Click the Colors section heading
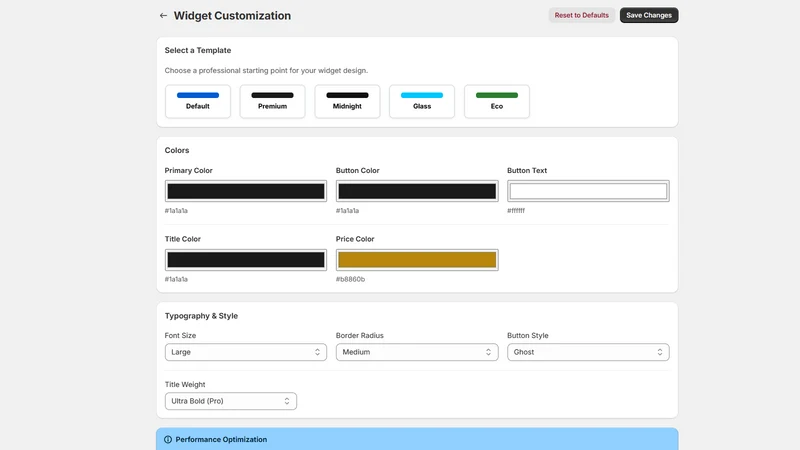Viewport: 800px width, 450px height. point(177,150)
